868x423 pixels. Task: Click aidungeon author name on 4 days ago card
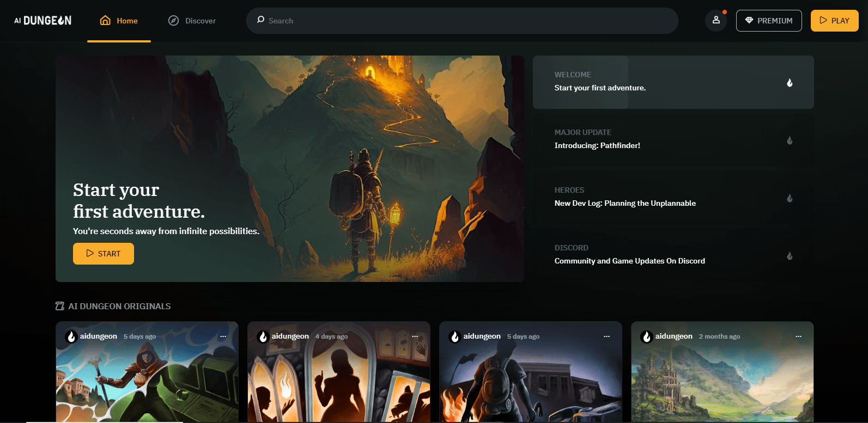tap(290, 336)
